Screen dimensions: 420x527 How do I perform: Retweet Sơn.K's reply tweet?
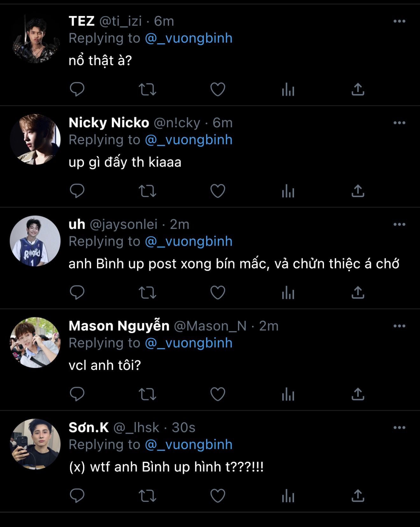pos(147,495)
